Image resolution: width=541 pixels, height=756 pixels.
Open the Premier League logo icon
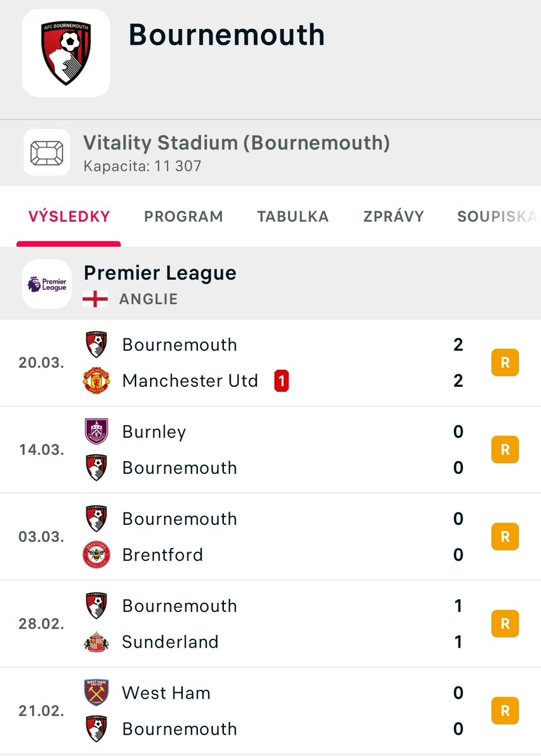pyautogui.click(x=47, y=283)
